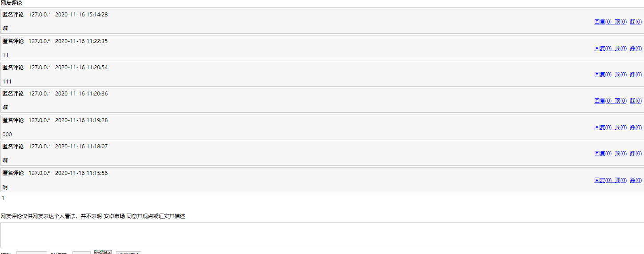
Task: Click 回复 on the 15:14:28 comment
Action: [x=603, y=22]
